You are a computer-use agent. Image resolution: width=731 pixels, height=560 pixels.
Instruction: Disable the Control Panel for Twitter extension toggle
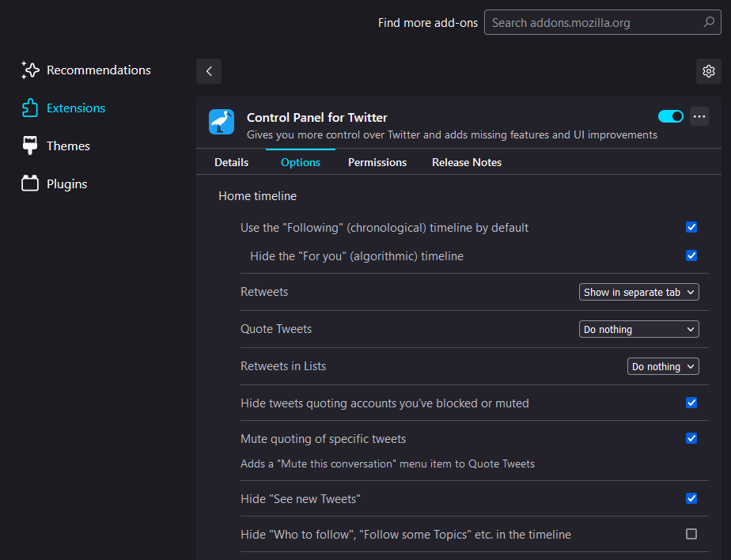coord(670,116)
